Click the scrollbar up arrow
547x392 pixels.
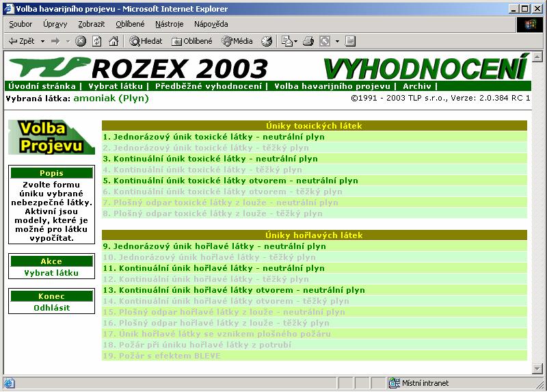click(537, 57)
